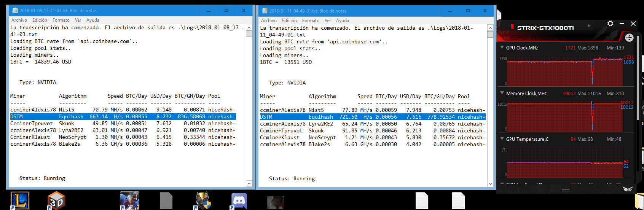Click the STRIX-GTX1080TI title text
644x210 pixels.
tap(545, 28)
